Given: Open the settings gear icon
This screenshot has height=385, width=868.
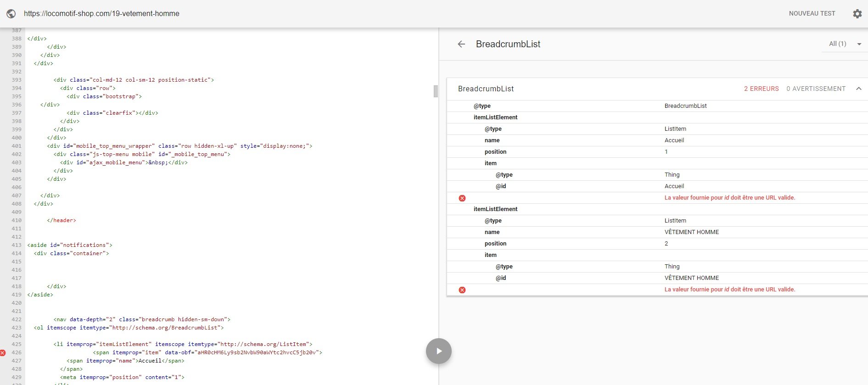Looking at the screenshot, I should point(857,14).
